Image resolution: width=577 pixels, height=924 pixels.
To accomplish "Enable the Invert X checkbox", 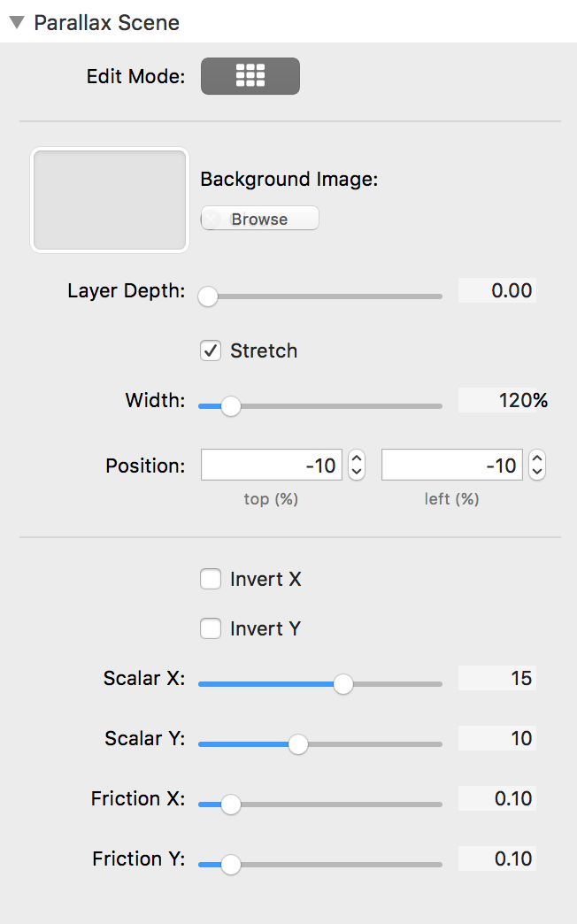I will 211,580.
